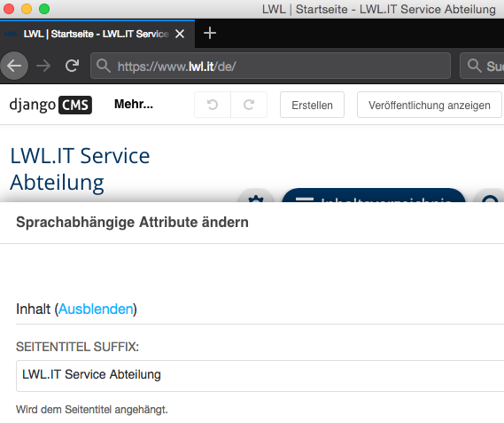Collapse Inhalt section via Ausblenden link
The height and width of the screenshot is (423, 504).
pyautogui.click(x=96, y=309)
